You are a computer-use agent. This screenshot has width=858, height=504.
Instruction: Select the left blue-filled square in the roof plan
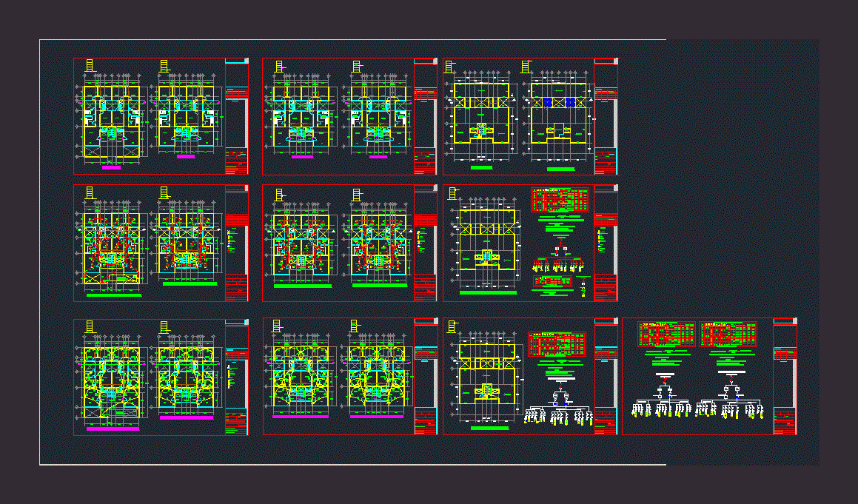tap(548, 103)
